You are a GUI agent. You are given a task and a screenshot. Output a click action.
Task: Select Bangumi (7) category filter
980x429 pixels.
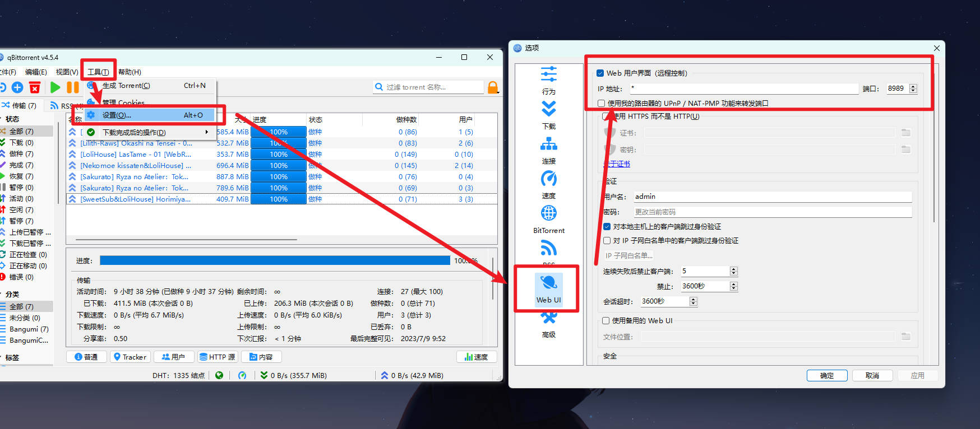pyautogui.click(x=29, y=329)
